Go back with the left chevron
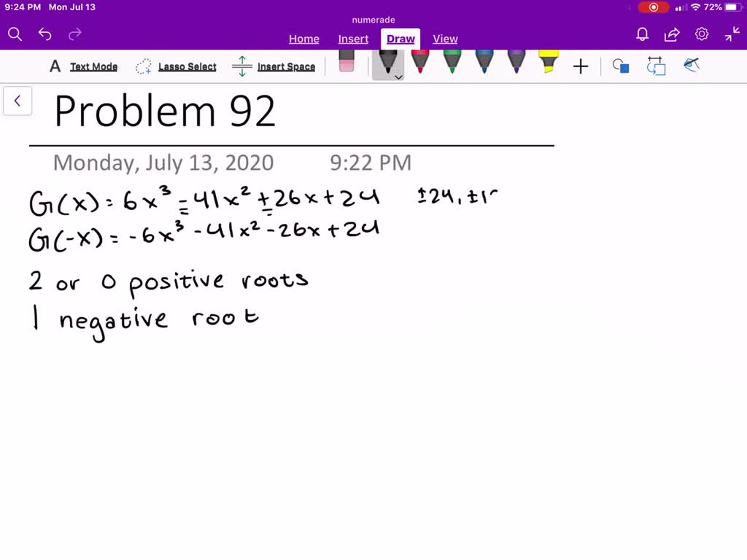This screenshot has height=560, width=747. [18, 101]
